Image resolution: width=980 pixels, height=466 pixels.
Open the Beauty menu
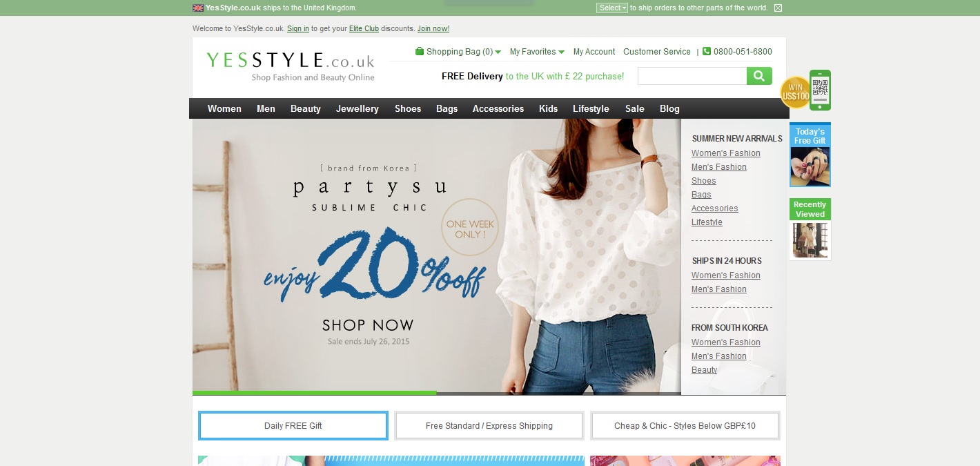click(306, 108)
